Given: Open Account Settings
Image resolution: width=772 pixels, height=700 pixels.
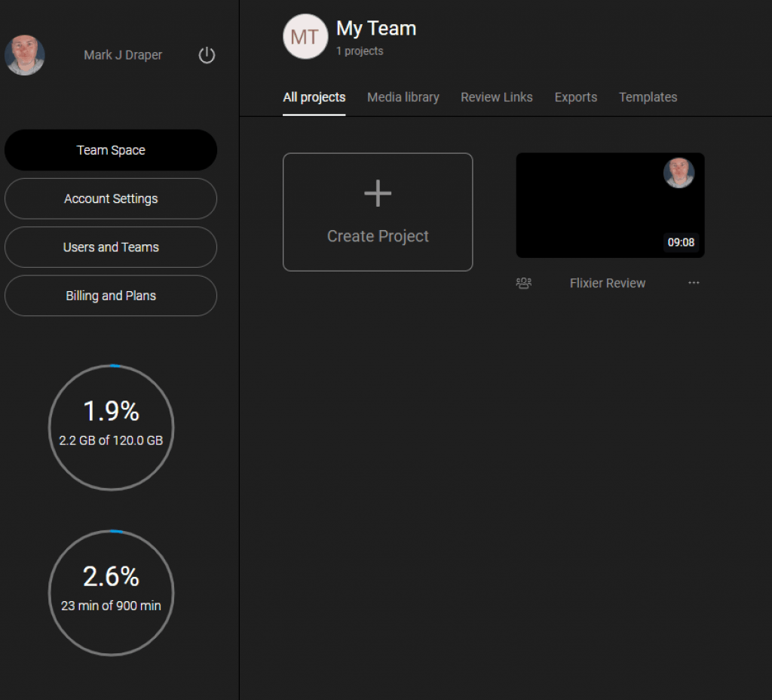Looking at the screenshot, I should (111, 198).
